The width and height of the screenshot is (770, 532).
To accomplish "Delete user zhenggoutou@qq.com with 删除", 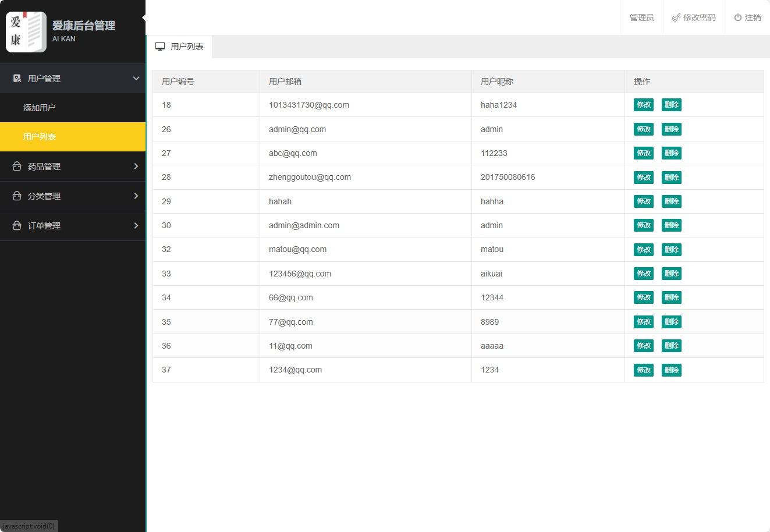I will coord(671,178).
